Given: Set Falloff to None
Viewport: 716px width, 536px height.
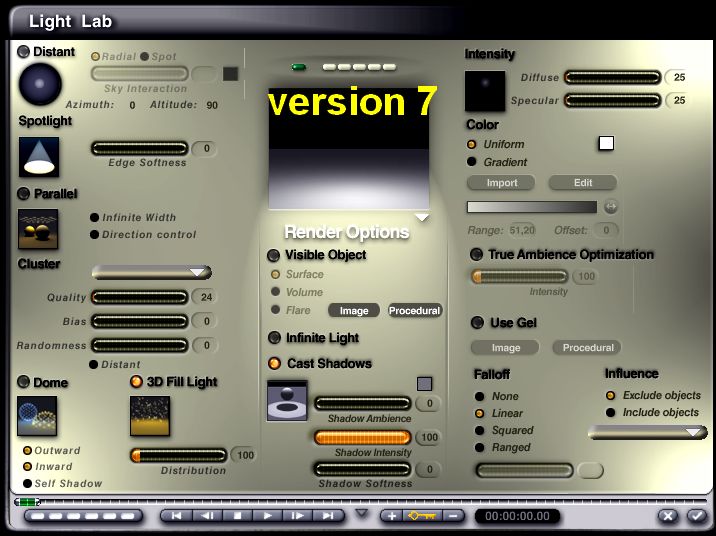Looking at the screenshot, I should pyautogui.click(x=479, y=396).
